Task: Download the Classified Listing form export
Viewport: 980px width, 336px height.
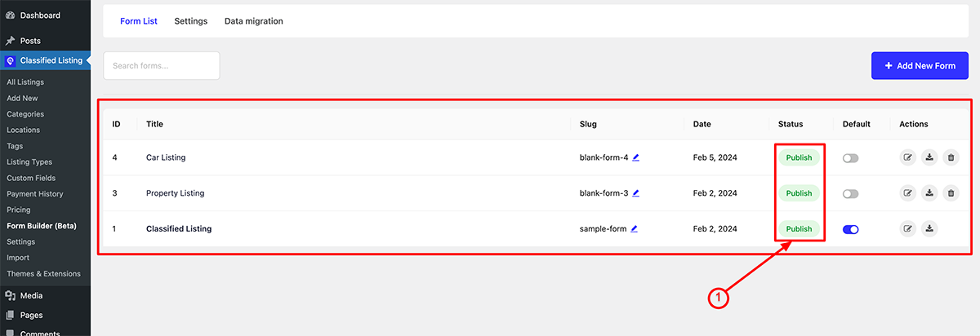Action: tap(929, 229)
